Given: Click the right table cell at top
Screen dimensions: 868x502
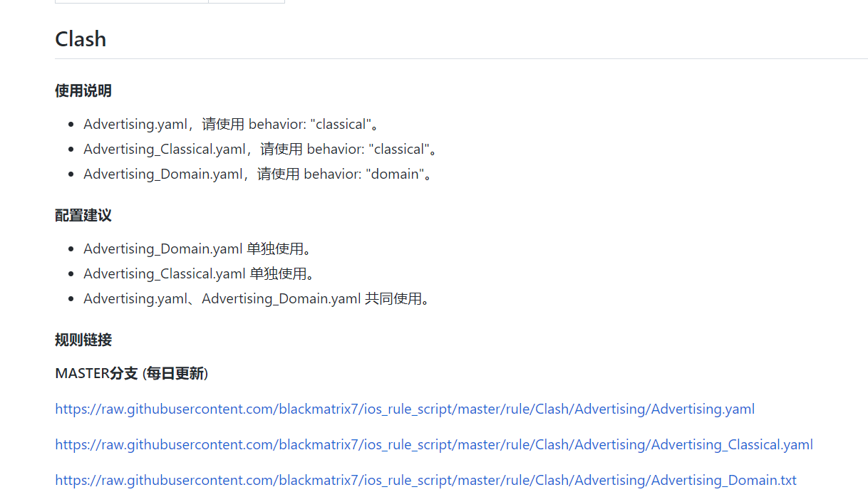Looking at the screenshot, I should [x=246, y=1].
